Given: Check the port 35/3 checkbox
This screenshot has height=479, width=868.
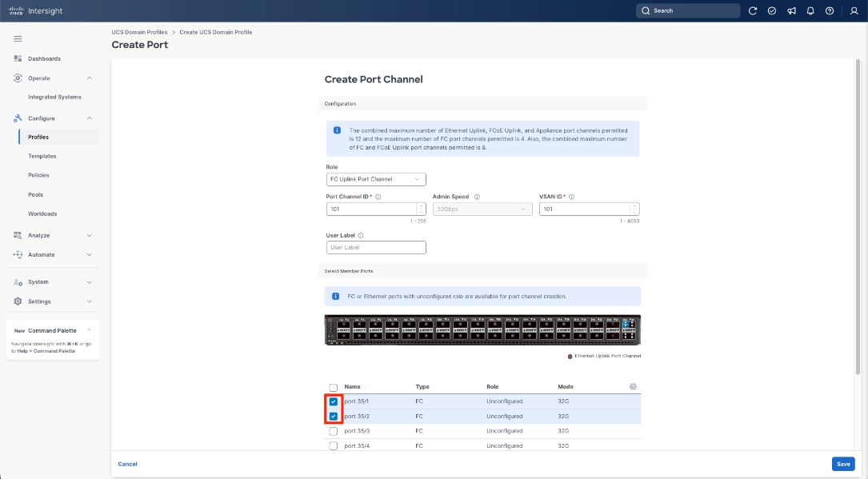Looking at the screenshot, I should [334, 431].
